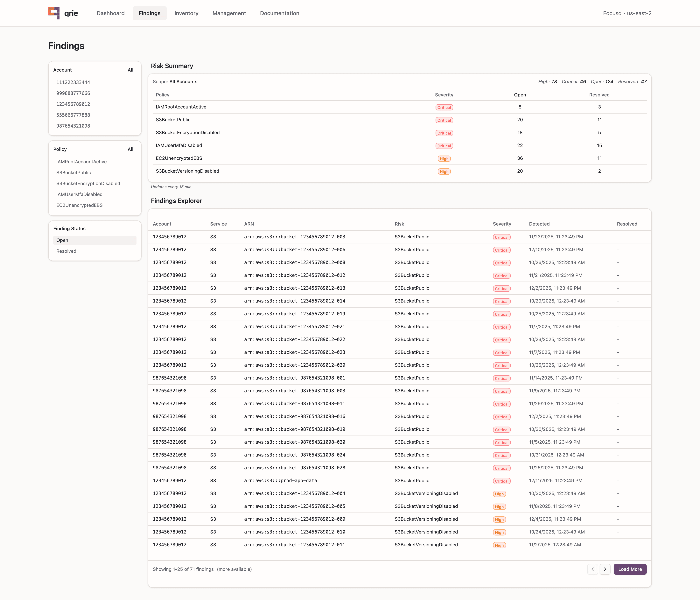700x600 pixels.
Task: Click the Critical badge on IAMRootAccountActive
Action: click(x=444, y=107)
